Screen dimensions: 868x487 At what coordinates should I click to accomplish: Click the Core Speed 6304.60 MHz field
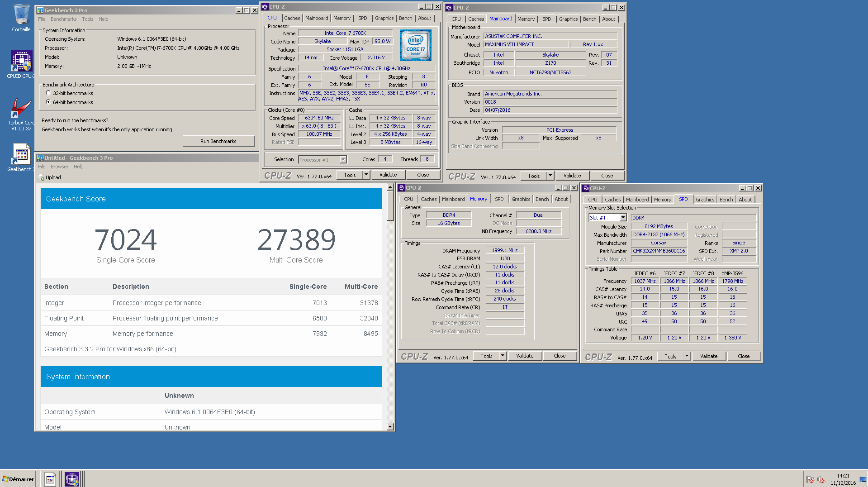tap(319, 118)
